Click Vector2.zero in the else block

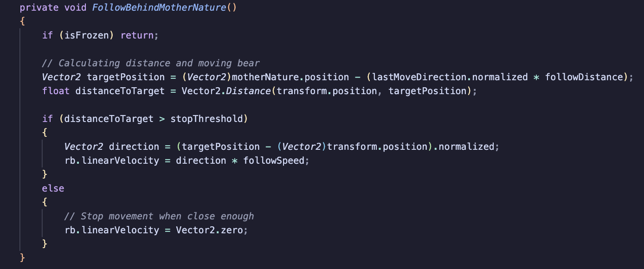pos(209,230)
